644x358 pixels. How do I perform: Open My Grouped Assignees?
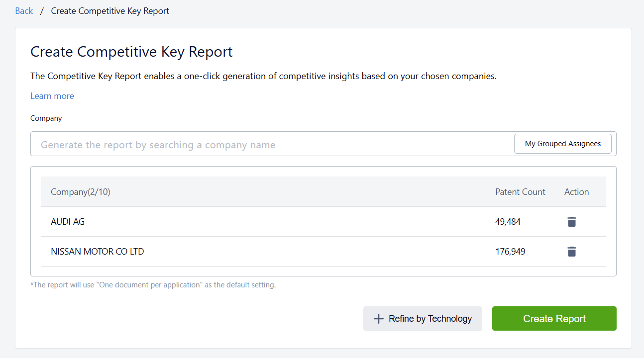coord(562,144)
